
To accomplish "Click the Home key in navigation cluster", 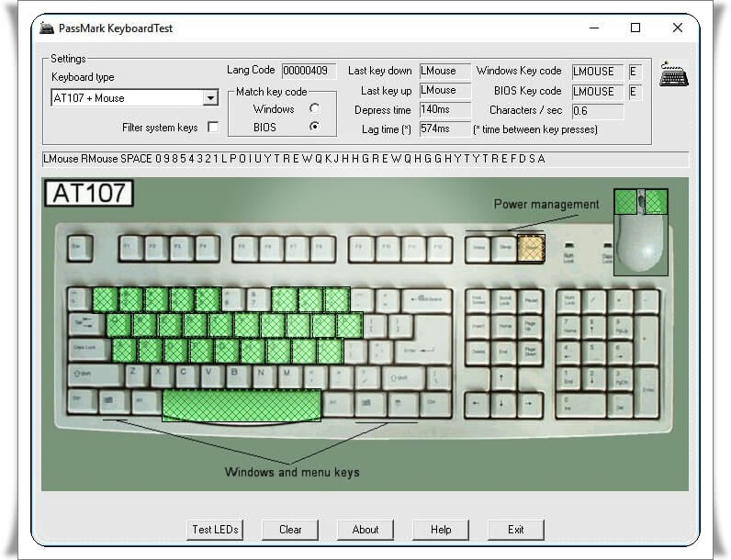I will click(504, 327).
